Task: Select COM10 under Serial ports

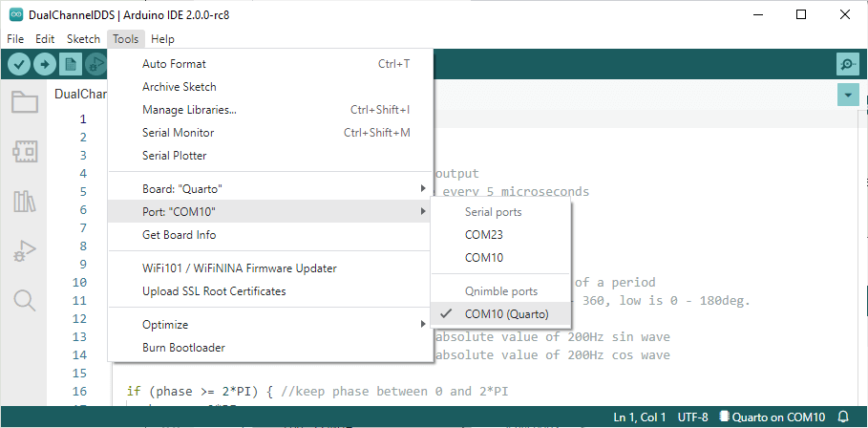Action: pyautogui.click(x=484, y=257)
